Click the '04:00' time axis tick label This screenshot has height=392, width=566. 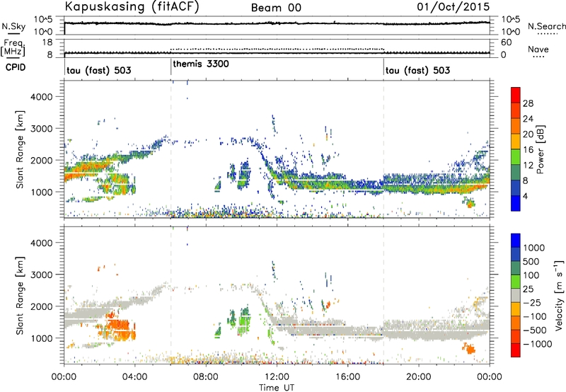[134, 377]
